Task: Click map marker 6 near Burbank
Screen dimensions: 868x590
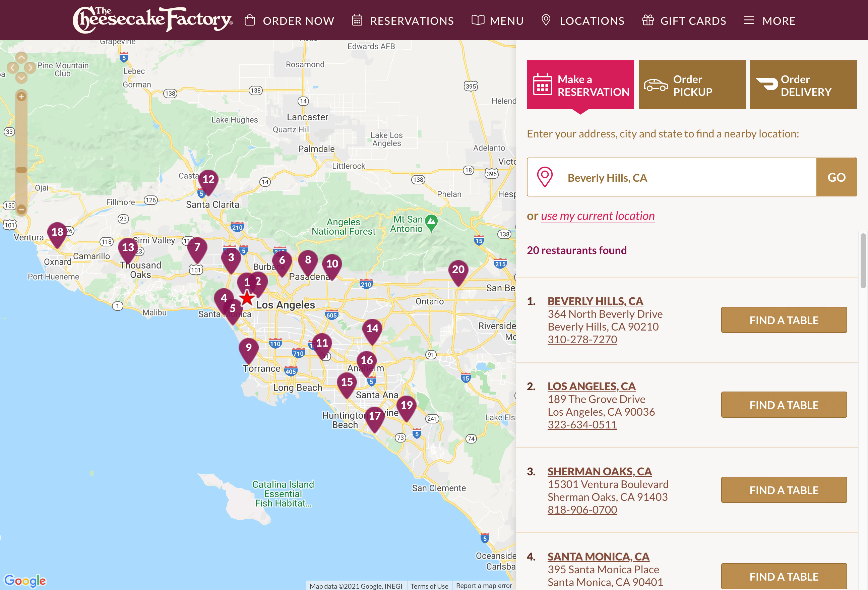Action: coord(282,261)
